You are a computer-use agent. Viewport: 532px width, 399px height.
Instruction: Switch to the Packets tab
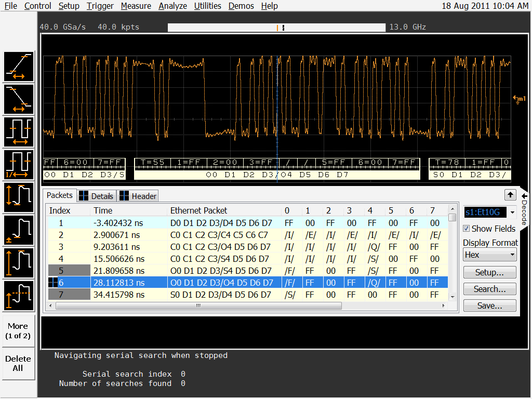coord(60,195)
